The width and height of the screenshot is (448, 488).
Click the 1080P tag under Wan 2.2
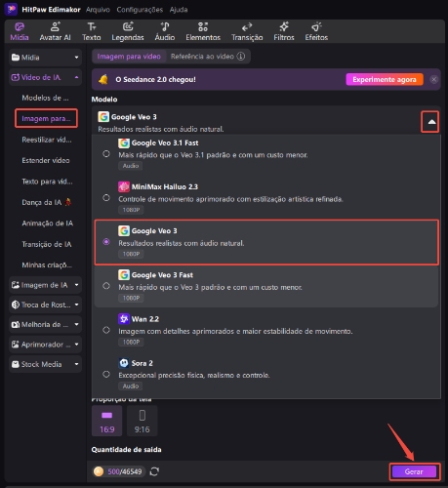coord(131,342)
